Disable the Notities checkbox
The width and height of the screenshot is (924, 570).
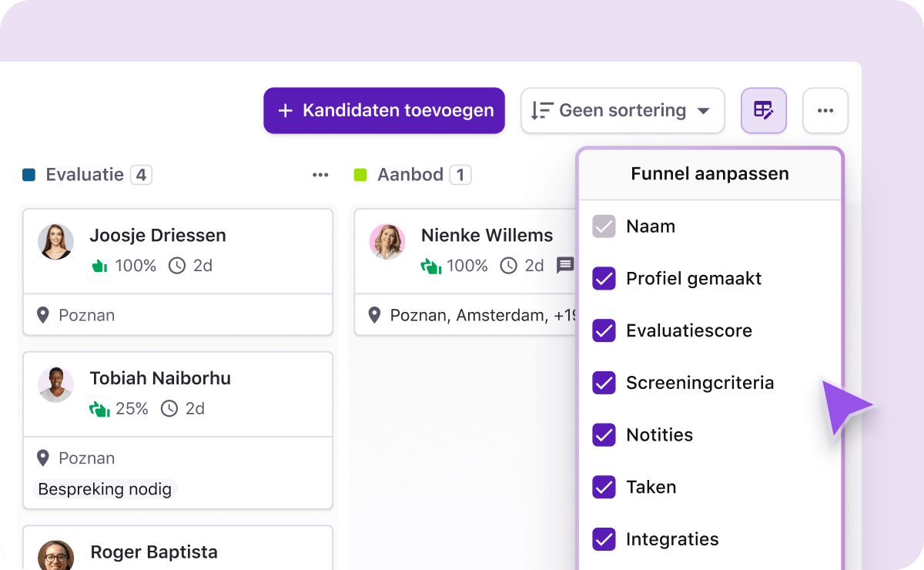coord(604,434)
